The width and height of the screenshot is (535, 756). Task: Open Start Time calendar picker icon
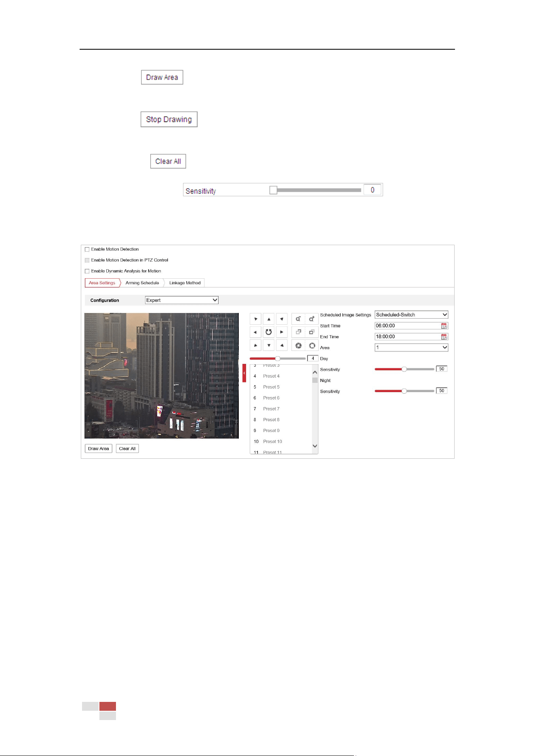[444, 326]
